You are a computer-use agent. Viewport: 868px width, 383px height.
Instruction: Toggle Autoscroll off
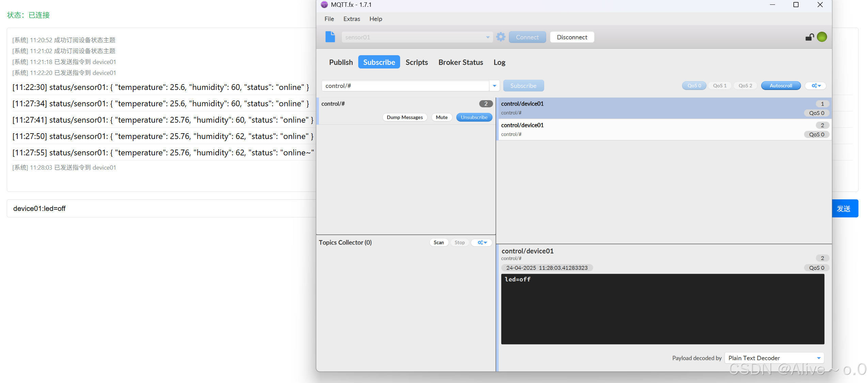(780, 86)
